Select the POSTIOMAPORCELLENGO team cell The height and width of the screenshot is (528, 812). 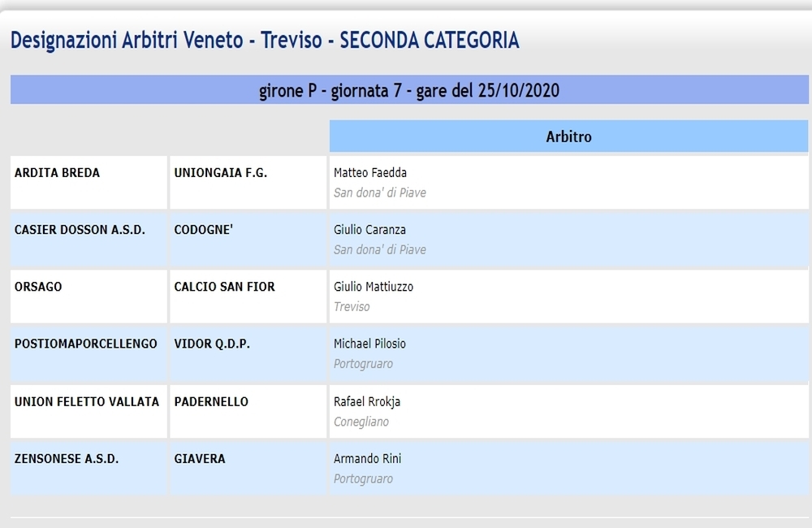89,354
